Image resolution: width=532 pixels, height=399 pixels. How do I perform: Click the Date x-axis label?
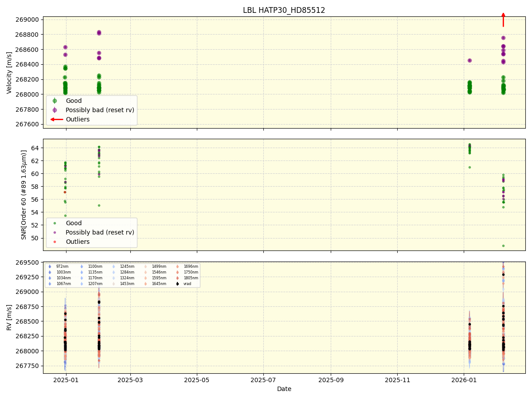[284, 389]
